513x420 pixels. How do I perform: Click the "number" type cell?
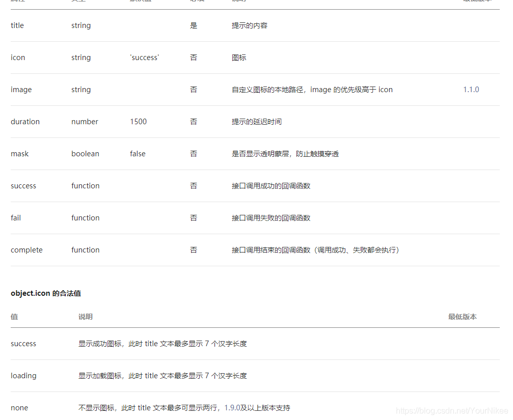tap(85, 122)
